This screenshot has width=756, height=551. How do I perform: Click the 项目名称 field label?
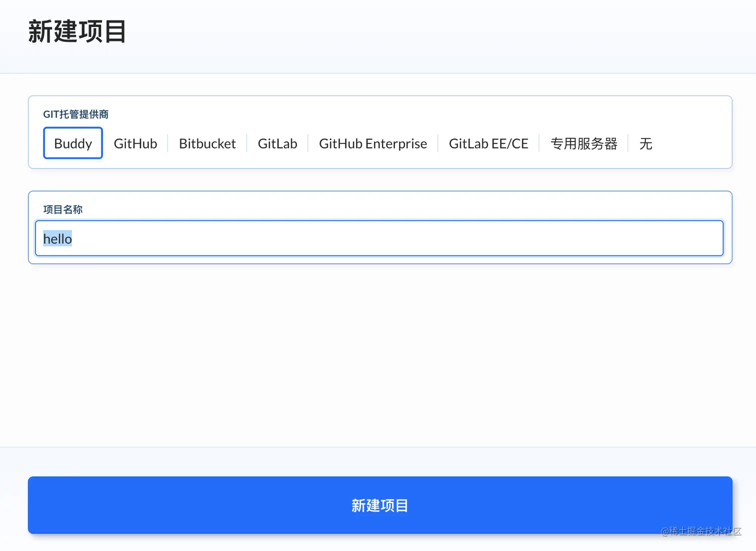(63, 209)
